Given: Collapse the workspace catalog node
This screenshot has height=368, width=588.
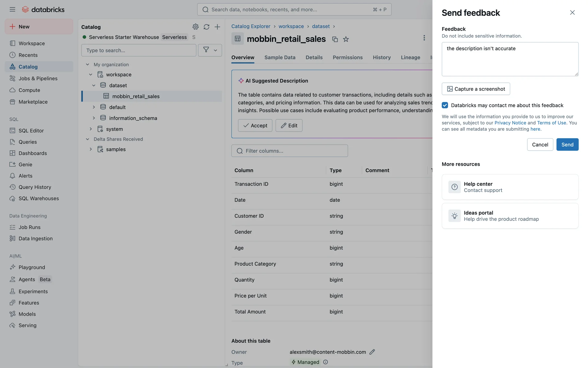Looking at the screenshot, I should tap(91, 75).
